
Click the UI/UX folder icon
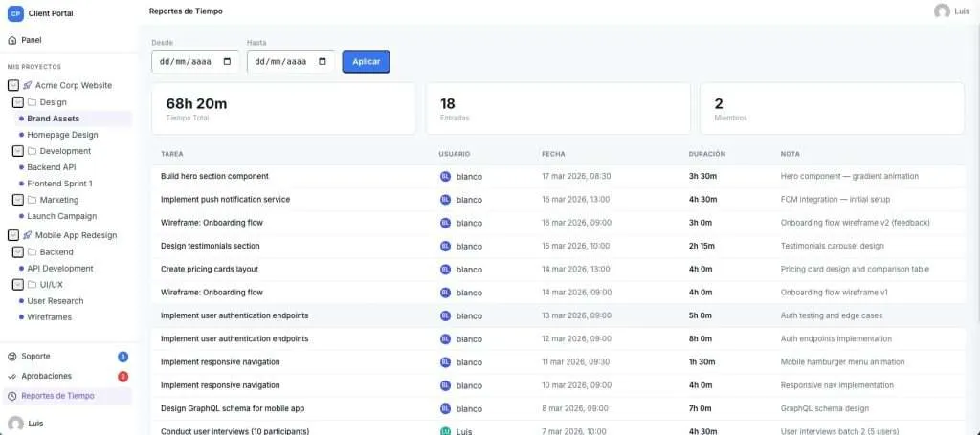point(32,285)
